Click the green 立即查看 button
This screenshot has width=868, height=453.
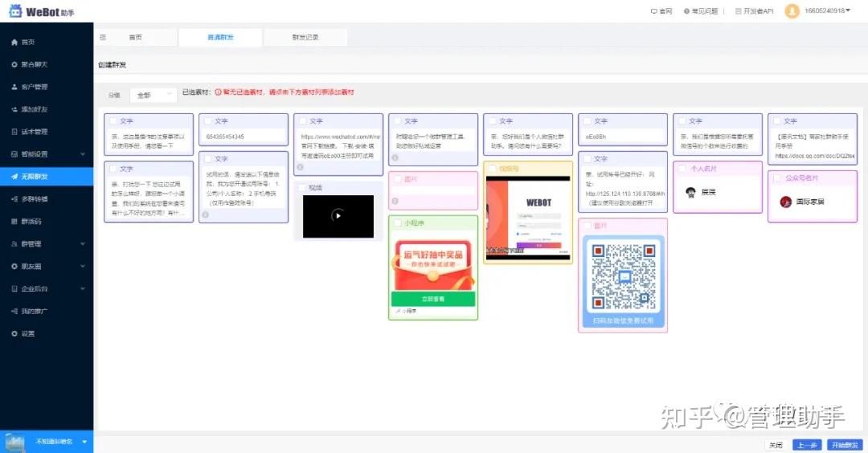(x=433, y=300)
